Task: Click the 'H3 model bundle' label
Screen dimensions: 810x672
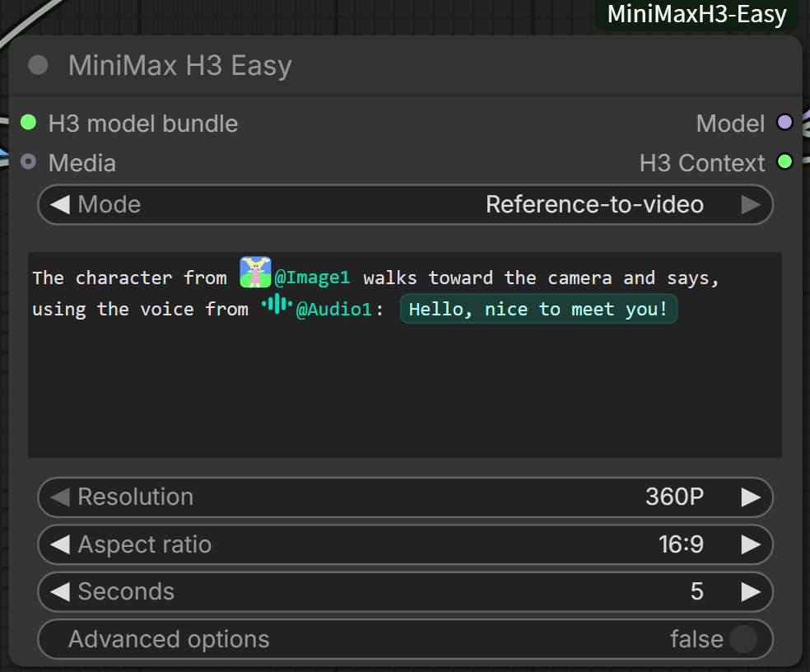Action: pyautogui.click(x=143, y=124)
